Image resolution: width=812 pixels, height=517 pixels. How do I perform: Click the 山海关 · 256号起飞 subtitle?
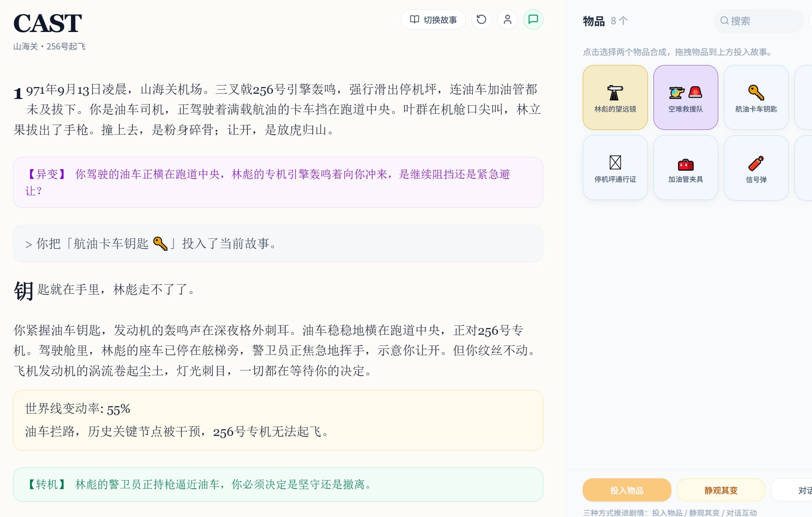coord(49,46)
